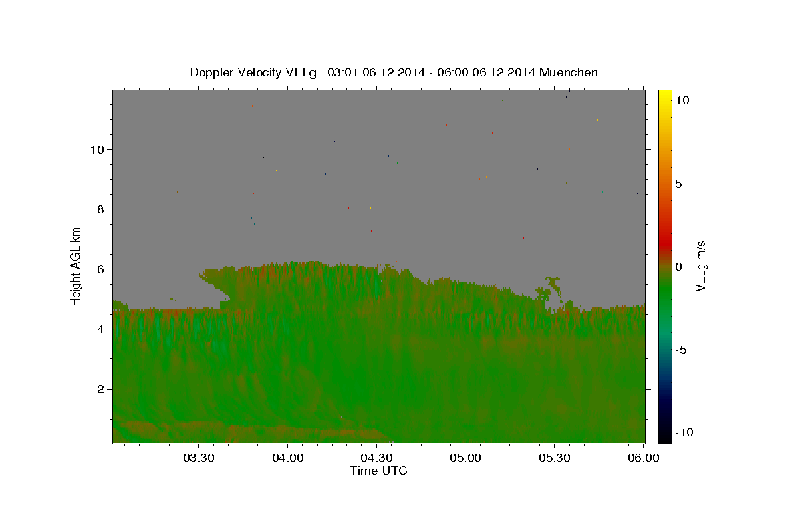This screenshot has width=798, height=532.
Task: Click the colorbar value -10 at bottom
Action: tap(684, 432)
